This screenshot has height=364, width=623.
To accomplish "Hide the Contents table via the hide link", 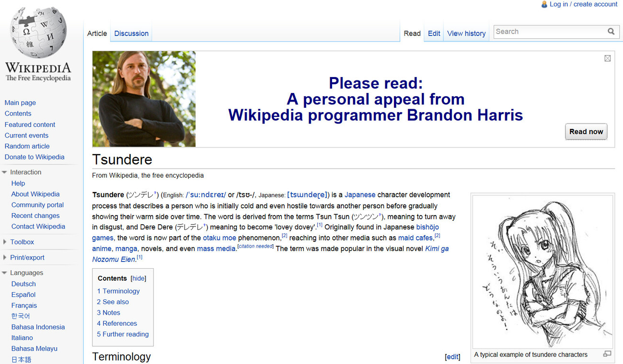I will pyautogui.click(x=138, y=278).
